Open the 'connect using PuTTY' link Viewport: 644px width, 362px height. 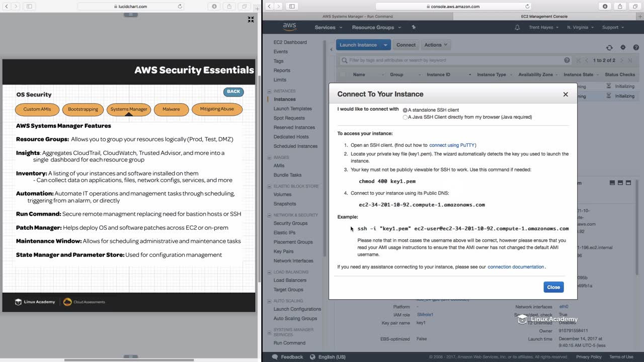pos(452,145)
